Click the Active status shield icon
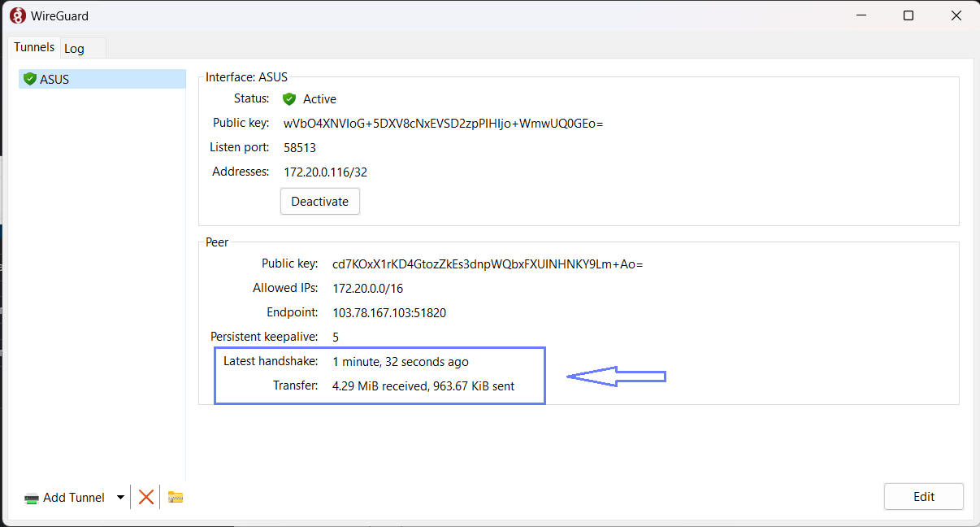 click(289, 99)
